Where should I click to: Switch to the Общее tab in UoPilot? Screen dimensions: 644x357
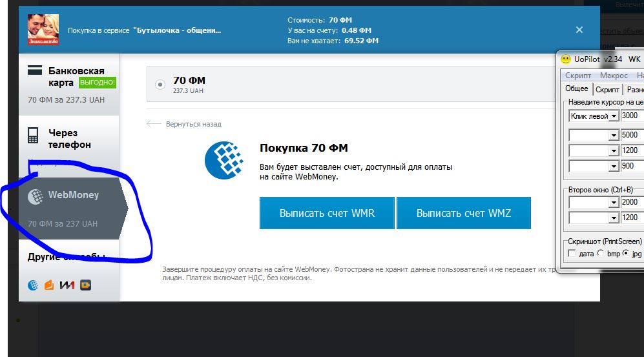[577, 88]
